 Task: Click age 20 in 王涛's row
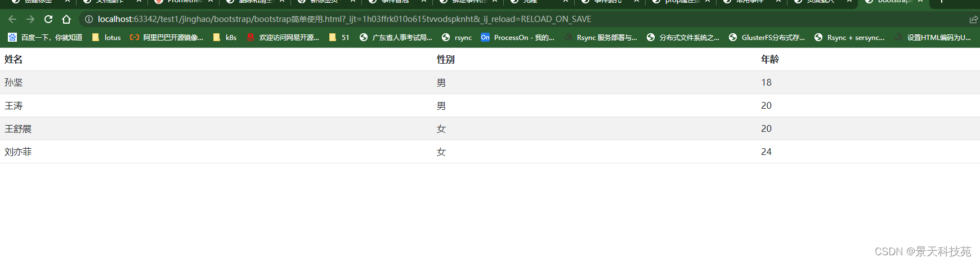click(766, 105)
